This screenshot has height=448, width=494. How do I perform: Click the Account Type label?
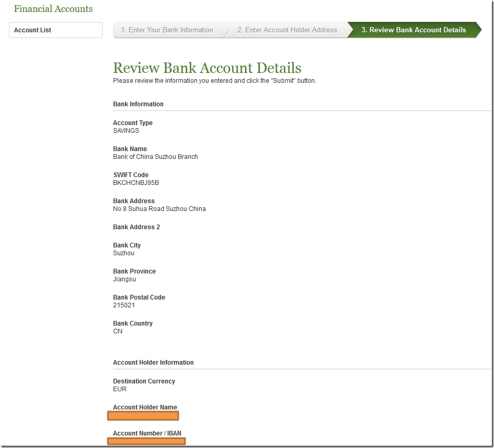pos(133,122)
